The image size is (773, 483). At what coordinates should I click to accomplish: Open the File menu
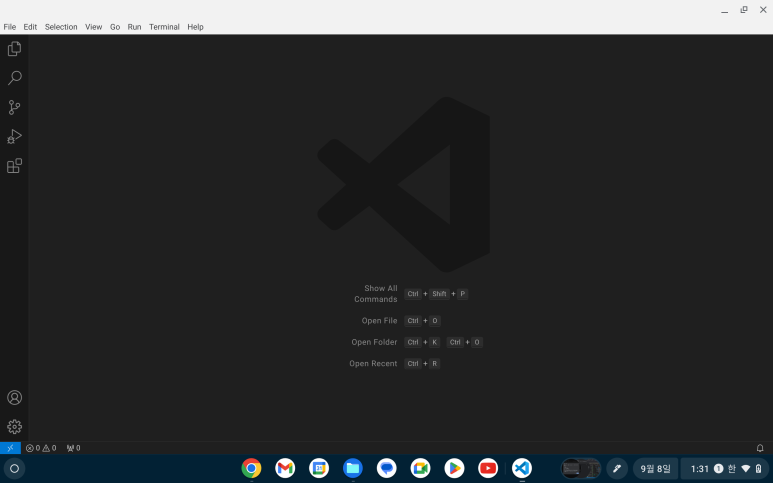point(10,27)
